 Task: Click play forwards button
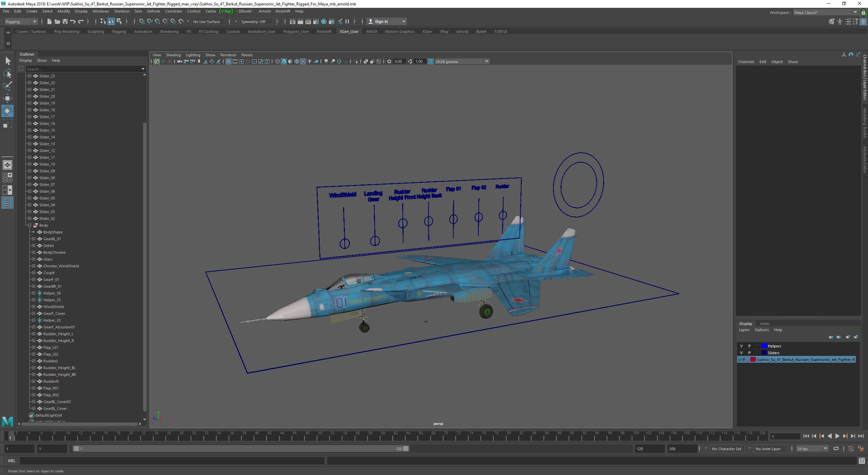[837, 436]
